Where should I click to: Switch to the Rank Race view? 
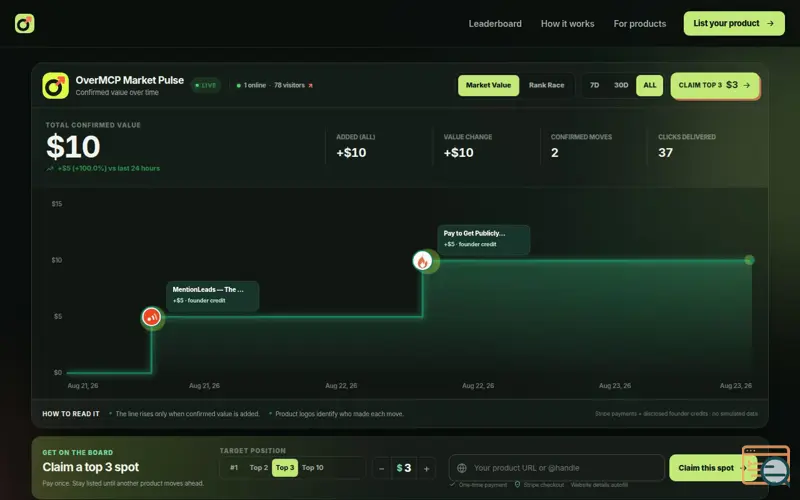tap(546, 85)
